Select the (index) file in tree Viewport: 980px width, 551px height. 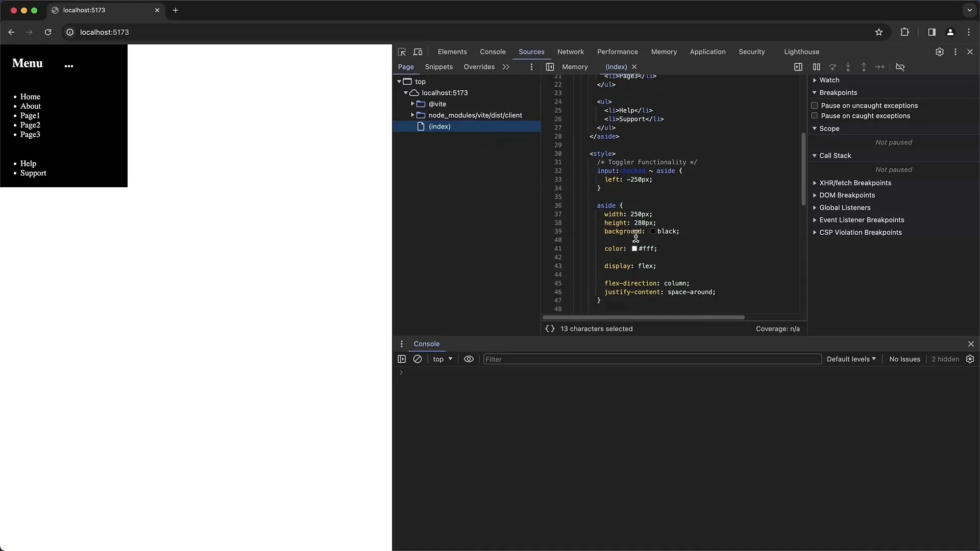(x=467, y=127)
